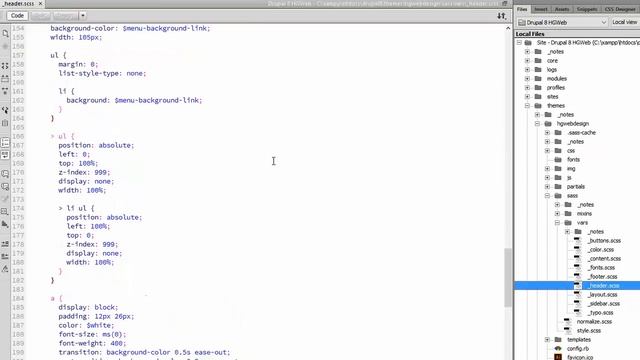Expand the core folder
Image resolution: width=640 pixels, height=360 pixels.
tap(527, 61)
